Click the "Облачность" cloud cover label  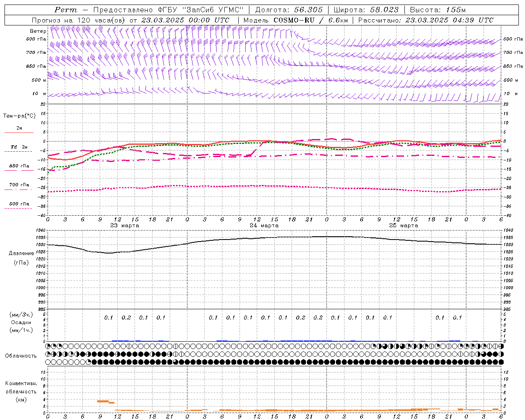click(x=21, y=356)
